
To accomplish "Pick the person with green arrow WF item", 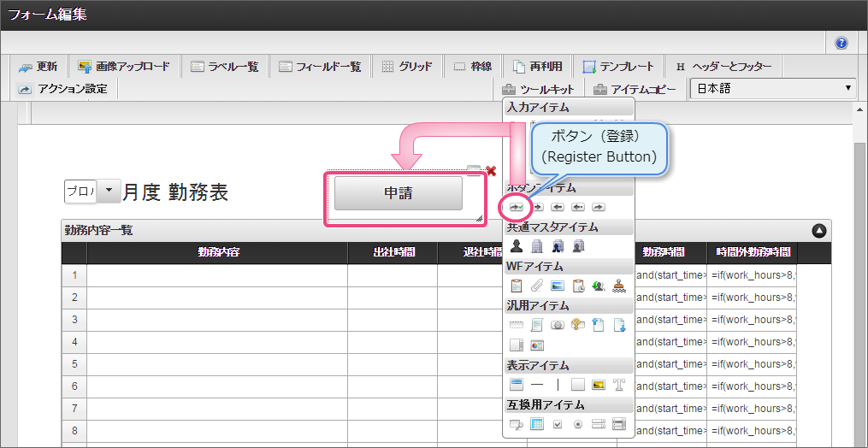I will [599, 286].
